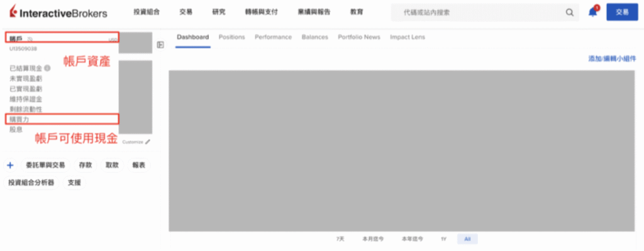Click the dashboard chart area
Image resolution: width=644 pixels, height=251 pixels.
pyautogui.click(x=402, y=151)
